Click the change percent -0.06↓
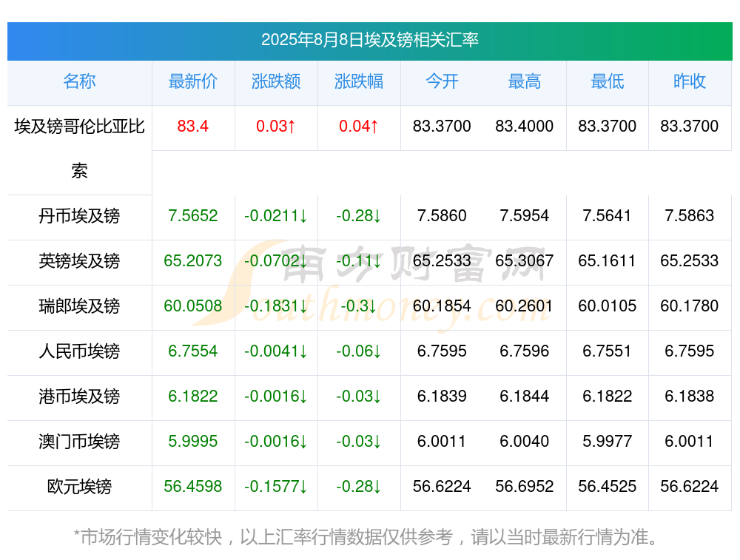 tap(359, 351)
